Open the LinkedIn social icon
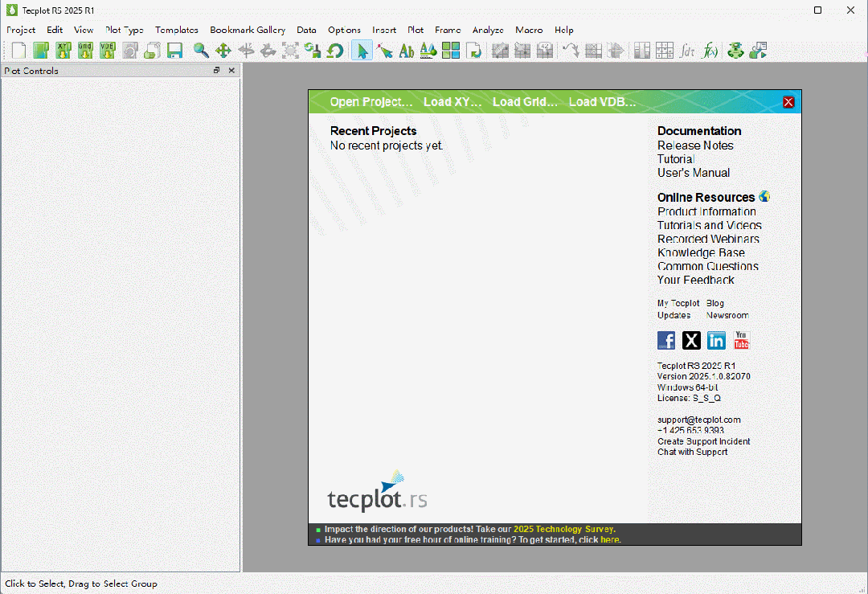The height and width of the screenshot is (594, 868). pos(716,340)
